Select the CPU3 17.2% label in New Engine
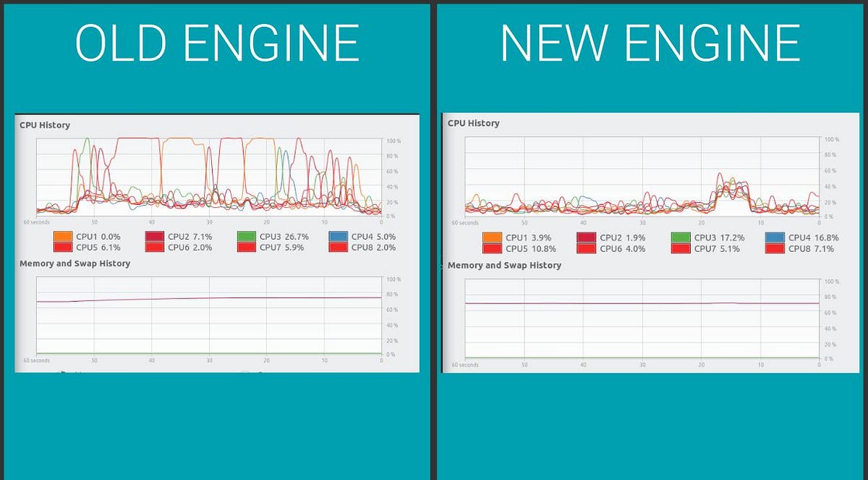Screen dimensions: 868x480 pyautogui.click(x=719, y=237)
